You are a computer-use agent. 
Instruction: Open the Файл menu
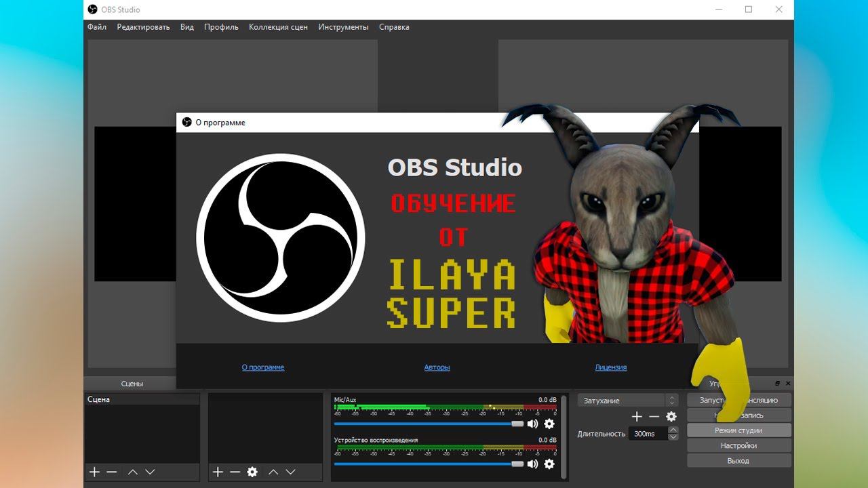click(x=97, y=27)
